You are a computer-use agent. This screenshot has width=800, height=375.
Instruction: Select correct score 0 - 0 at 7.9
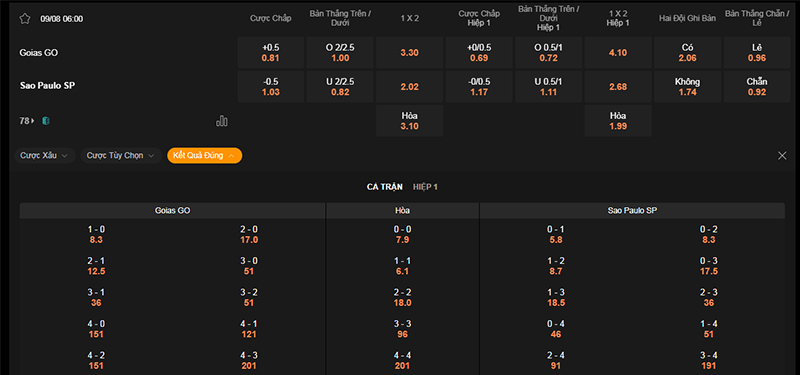coord(402,235)
